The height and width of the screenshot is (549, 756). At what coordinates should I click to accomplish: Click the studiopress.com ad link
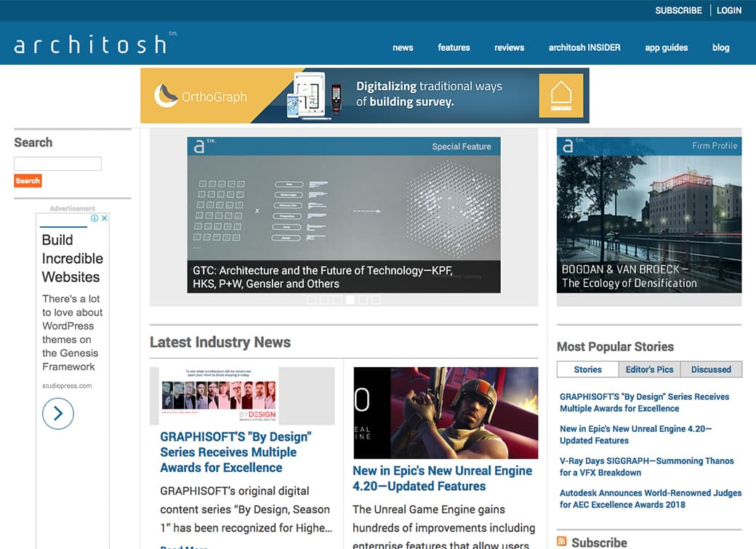(67, 386)
